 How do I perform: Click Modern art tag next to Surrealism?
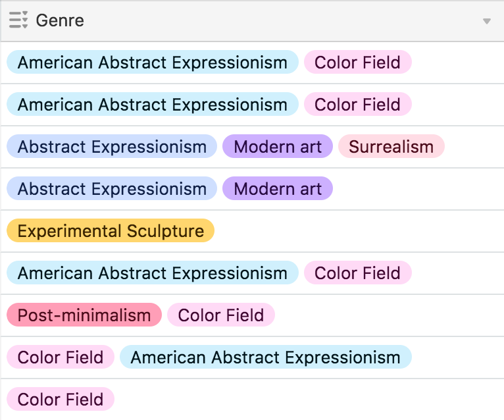tap(278, 147)
